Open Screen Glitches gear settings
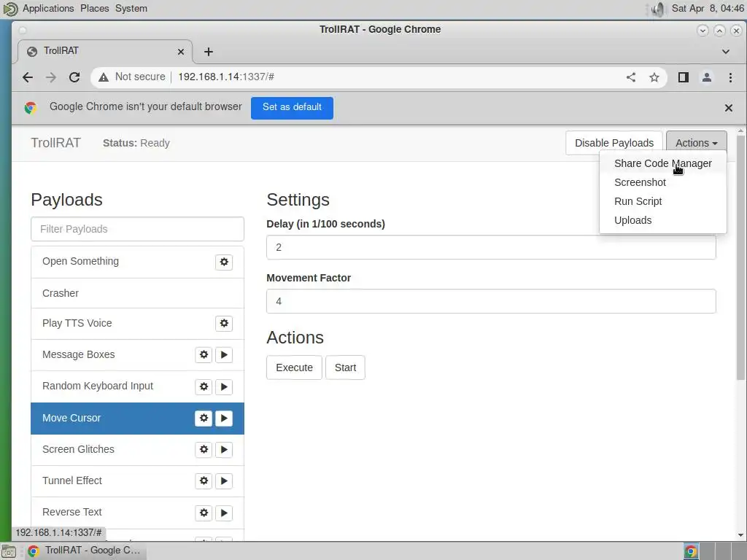Viewport: 747px width, 560px height. pyautogui.click(x=204, y=449)
